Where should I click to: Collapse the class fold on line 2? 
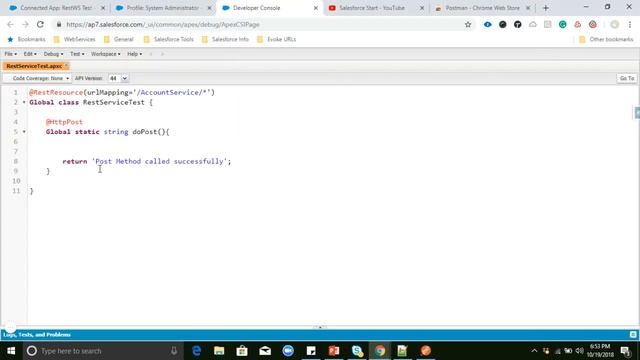tap(24, 102)
